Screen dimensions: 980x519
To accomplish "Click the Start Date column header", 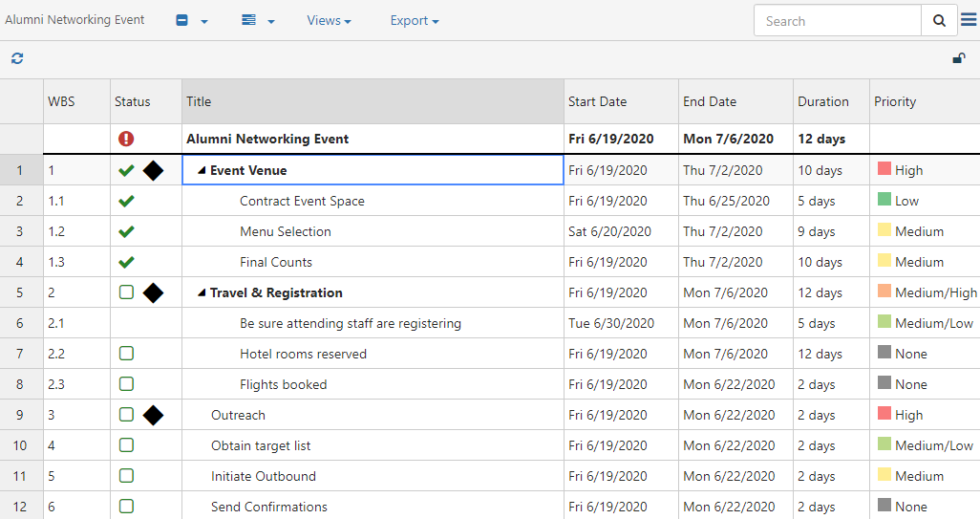I will (598, 102).
